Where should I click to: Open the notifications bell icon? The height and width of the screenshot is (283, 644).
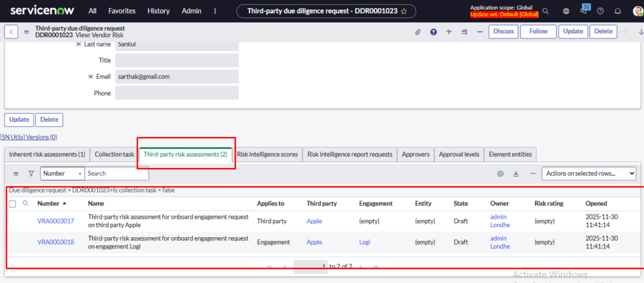tap(618, 11)
